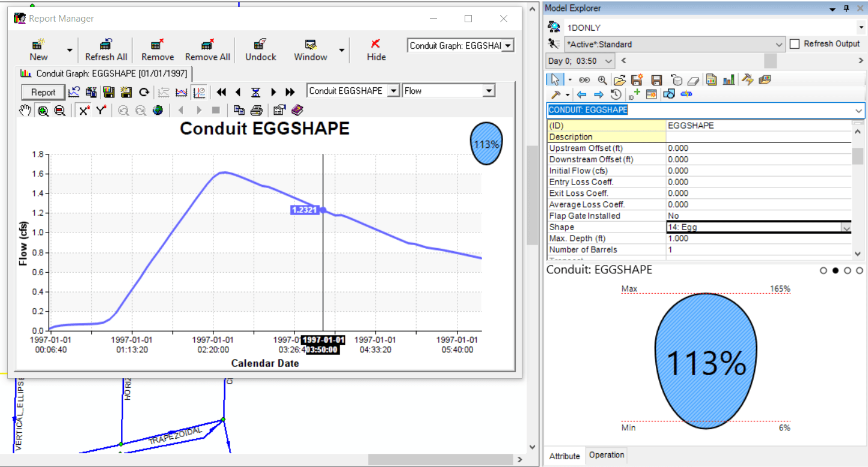This screenshot has width=868, height=467.
Task: Click the Refresh All button
Action: 106,50
